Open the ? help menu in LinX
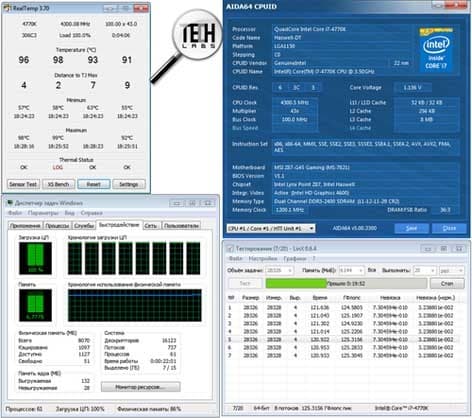This screenshot has height=418, width=472. point(314,258)
